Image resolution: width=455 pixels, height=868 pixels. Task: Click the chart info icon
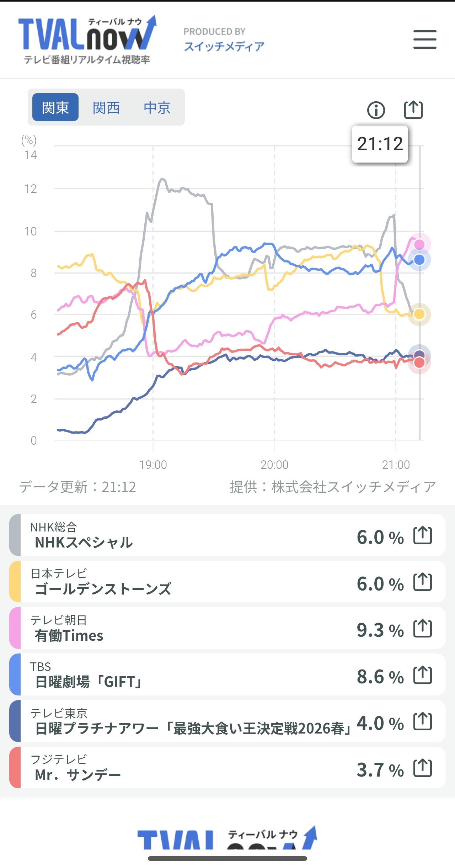pos(376,110)
